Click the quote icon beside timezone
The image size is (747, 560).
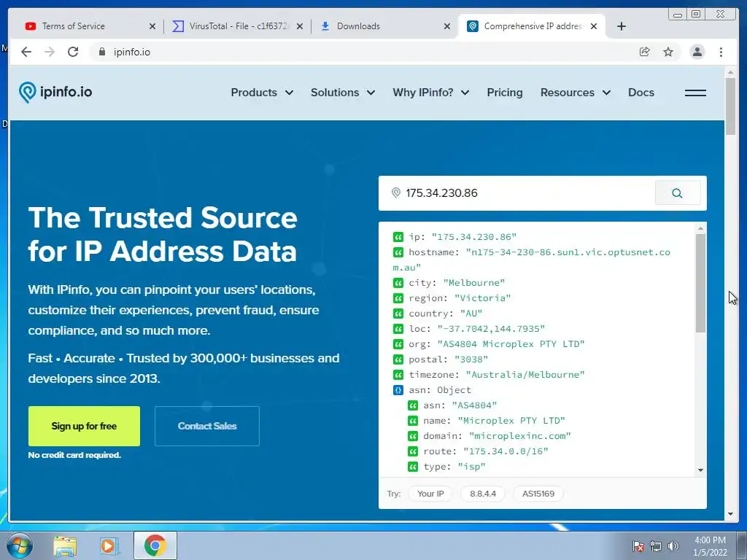click(x=398, y=375)
